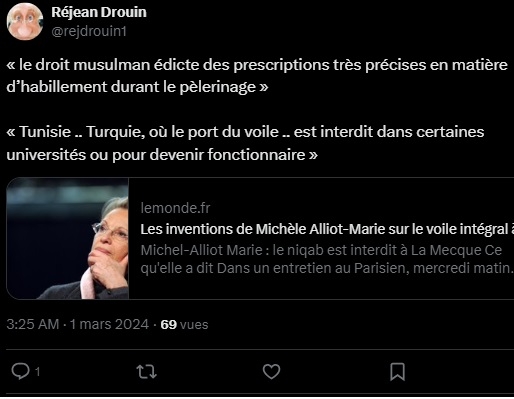Bookmark this tweet with the bookmark icon

point(397,372)
